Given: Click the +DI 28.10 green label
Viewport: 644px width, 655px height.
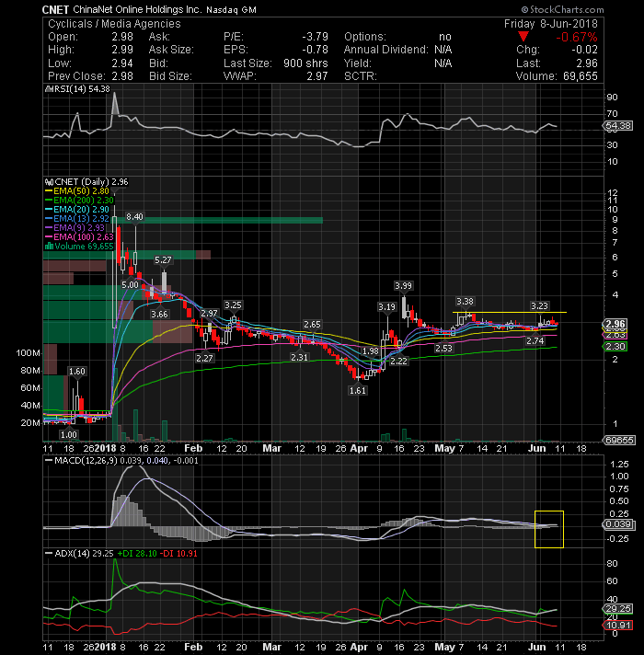Looking at the screenshot, I should pos(137,553).
